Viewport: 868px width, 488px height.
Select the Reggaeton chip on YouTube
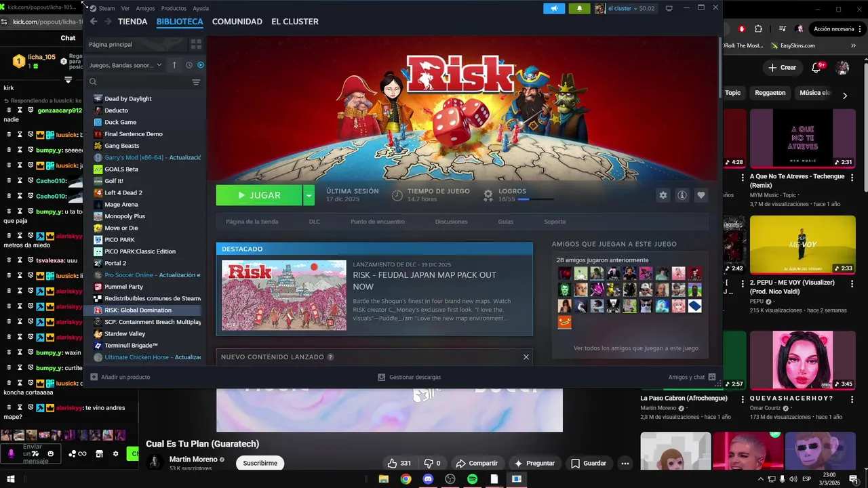point(770,93)
